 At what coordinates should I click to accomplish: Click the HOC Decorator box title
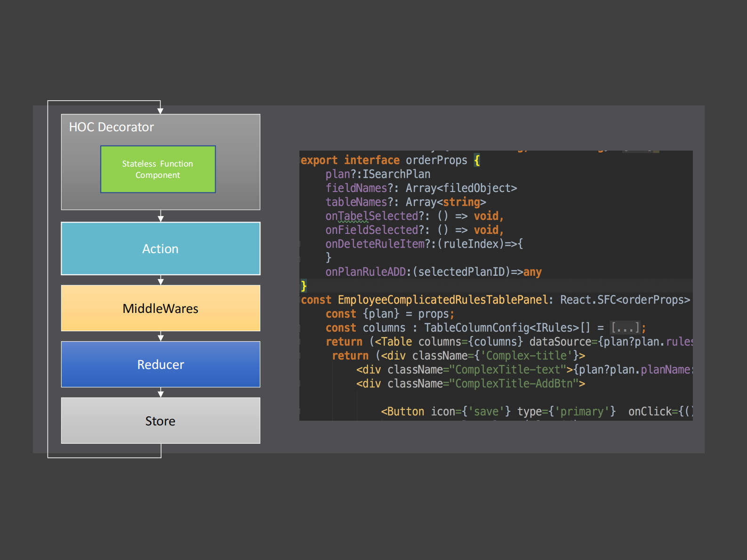click(x=112, y=127)
